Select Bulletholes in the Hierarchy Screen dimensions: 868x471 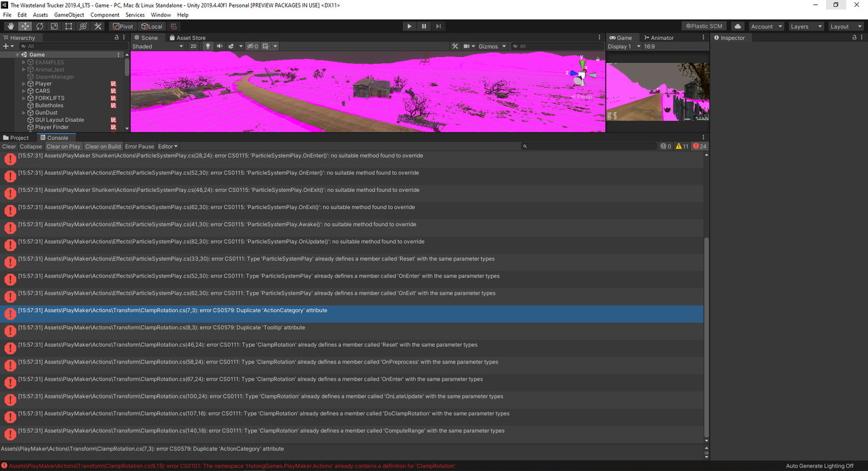tap(49, 105)
